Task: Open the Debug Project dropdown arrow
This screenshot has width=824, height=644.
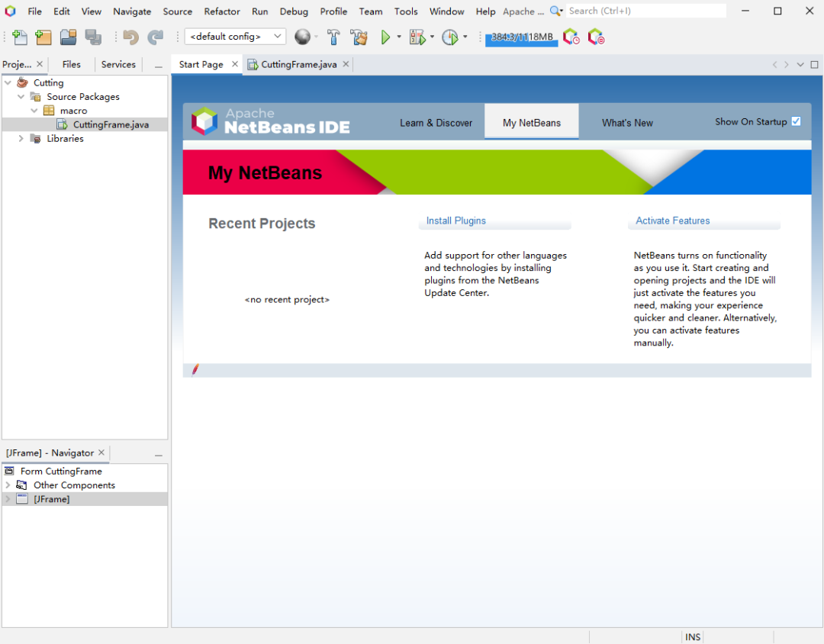Action: pyautogui.click(x=432, y=37)
